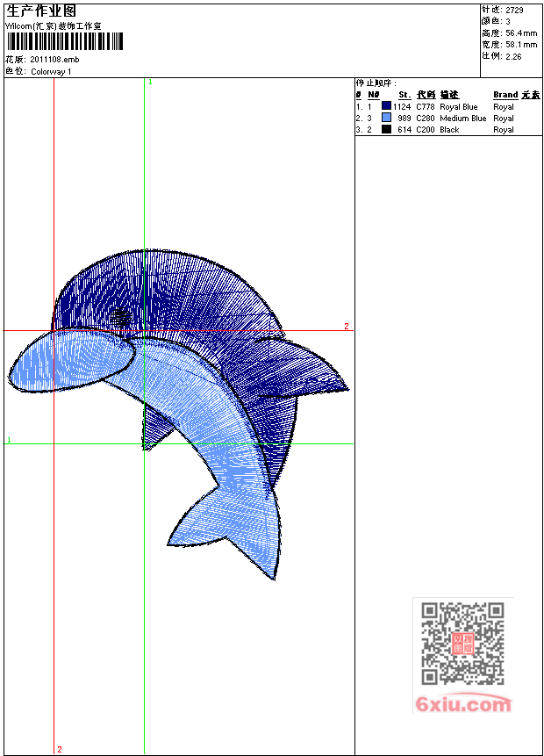Viewport: 544px width, 756px height.
Task: Click the dolphin's light blue snout
Action: click(70, 360)
